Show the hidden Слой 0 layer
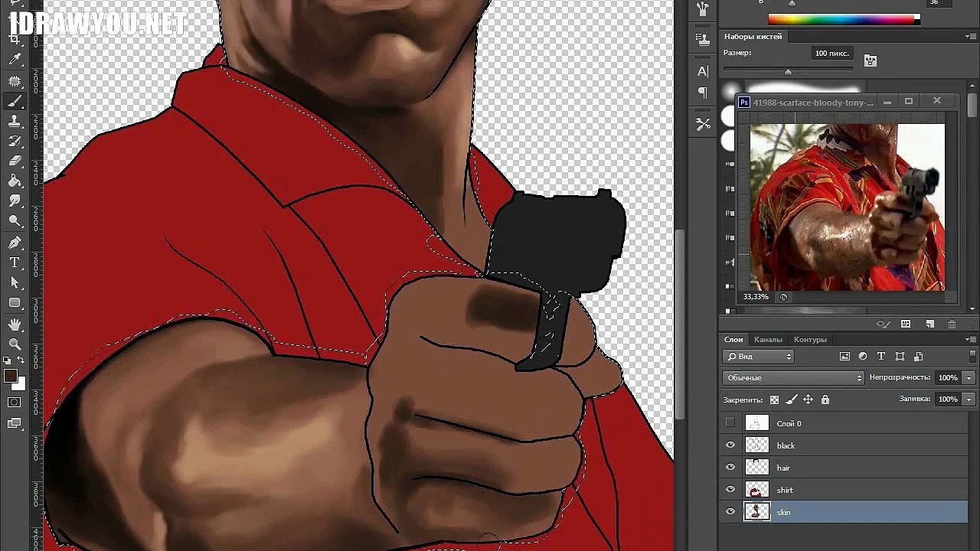 pyautogui.click(x=730, y=423)
